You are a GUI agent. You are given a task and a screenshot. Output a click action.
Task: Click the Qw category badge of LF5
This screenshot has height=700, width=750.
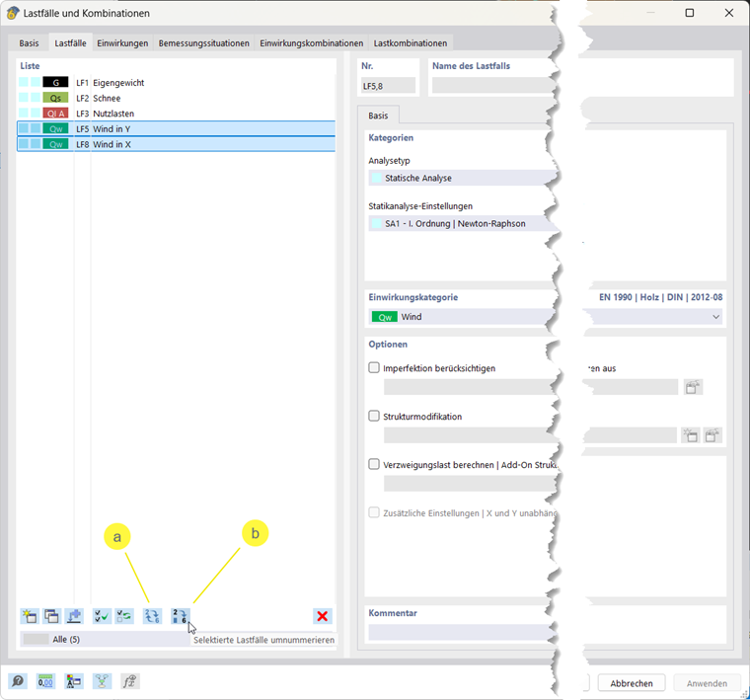(x=55, y=129)
